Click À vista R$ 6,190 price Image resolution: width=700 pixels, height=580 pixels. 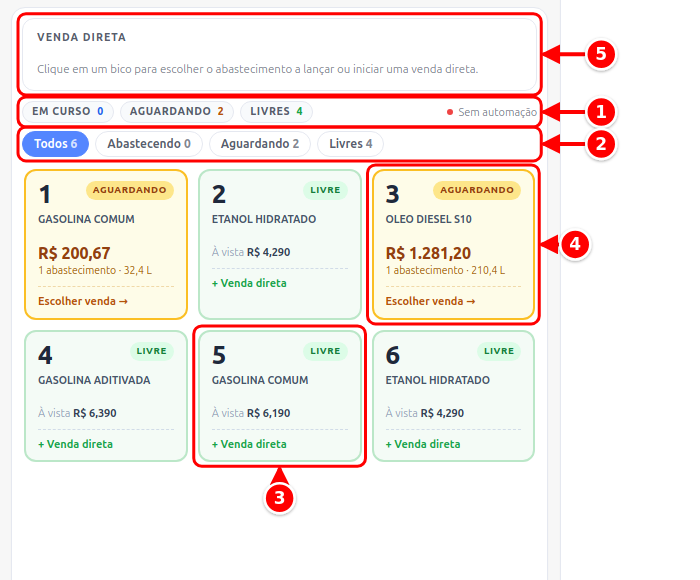tap(251, 413)
